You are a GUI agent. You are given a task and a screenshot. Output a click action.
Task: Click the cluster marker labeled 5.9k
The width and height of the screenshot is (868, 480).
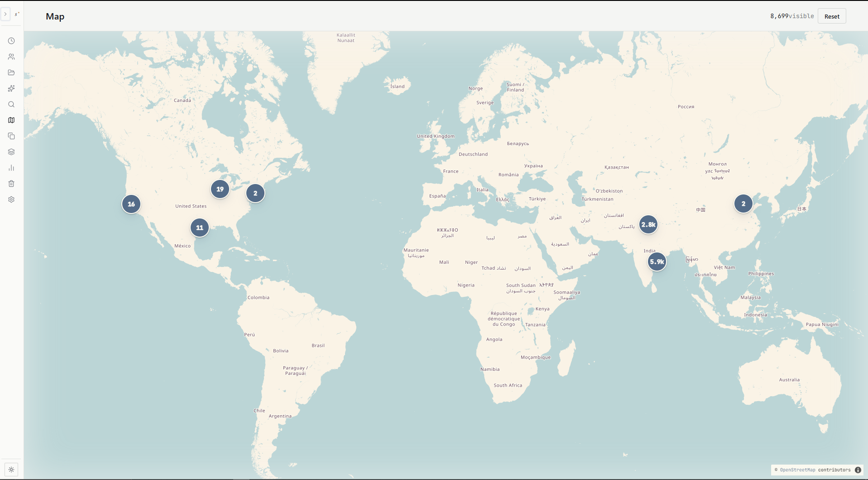(x=657, y=262)
